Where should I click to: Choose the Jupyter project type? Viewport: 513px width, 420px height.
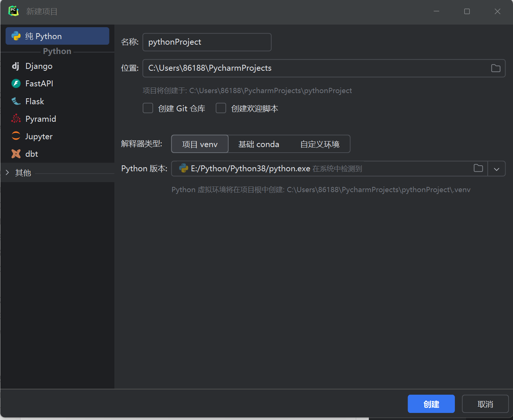pyautogui.click(x=57, y=136)
